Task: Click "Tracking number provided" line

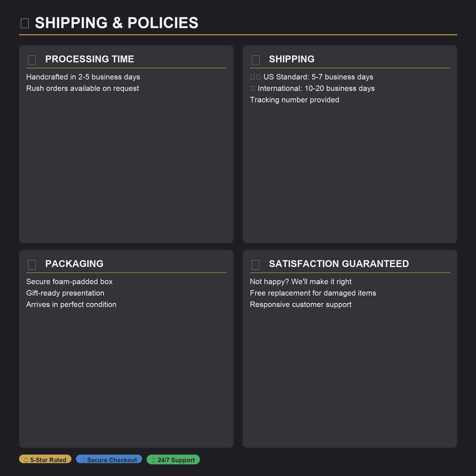Action: [x=294, y=100]
